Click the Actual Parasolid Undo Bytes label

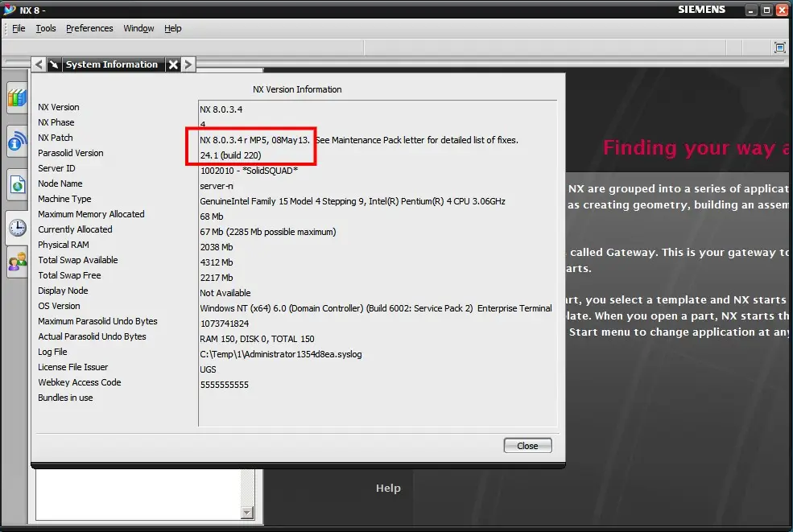(92, 336)
